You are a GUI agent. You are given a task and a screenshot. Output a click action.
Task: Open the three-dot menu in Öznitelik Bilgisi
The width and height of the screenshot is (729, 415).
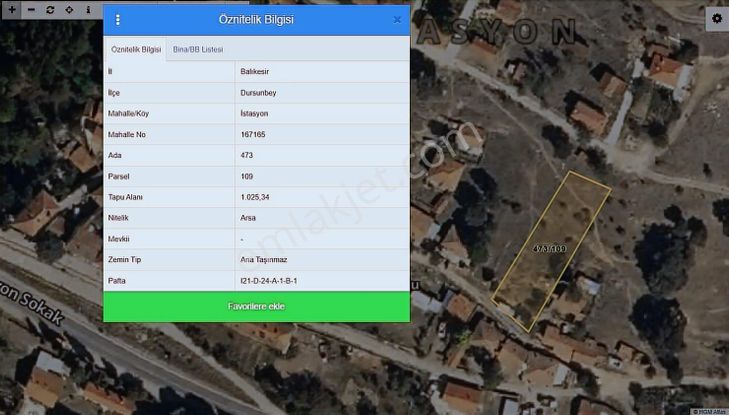(x=118, y=19)
